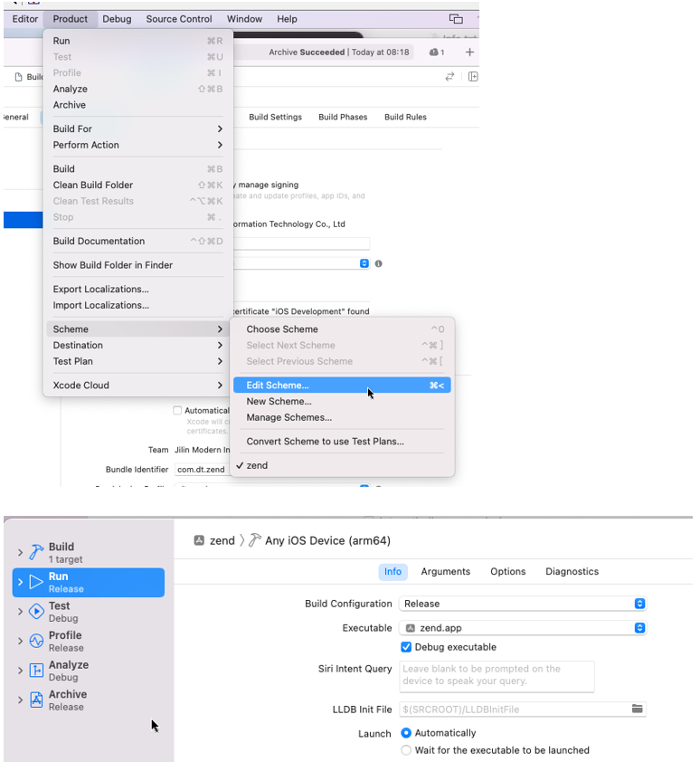Click the Siri Intent Query text field
This screenshot has width=700, height=762.
(x=497, y=675)
